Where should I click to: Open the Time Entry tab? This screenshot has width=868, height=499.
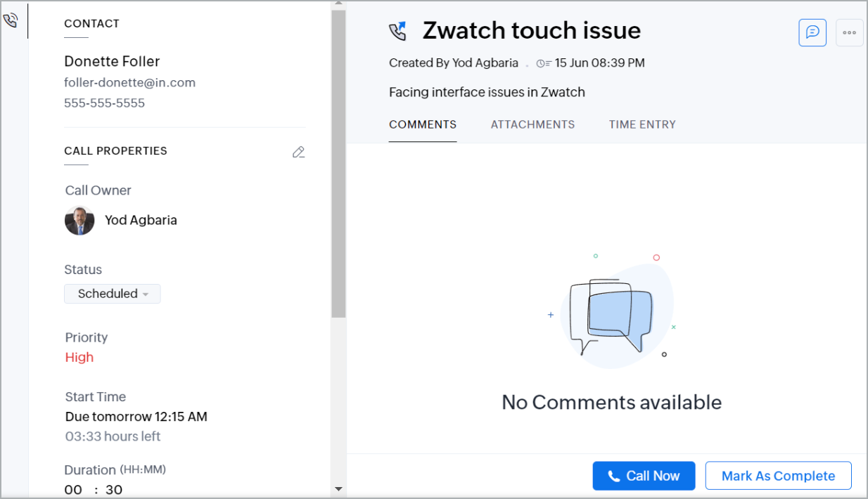click(642, 124)
